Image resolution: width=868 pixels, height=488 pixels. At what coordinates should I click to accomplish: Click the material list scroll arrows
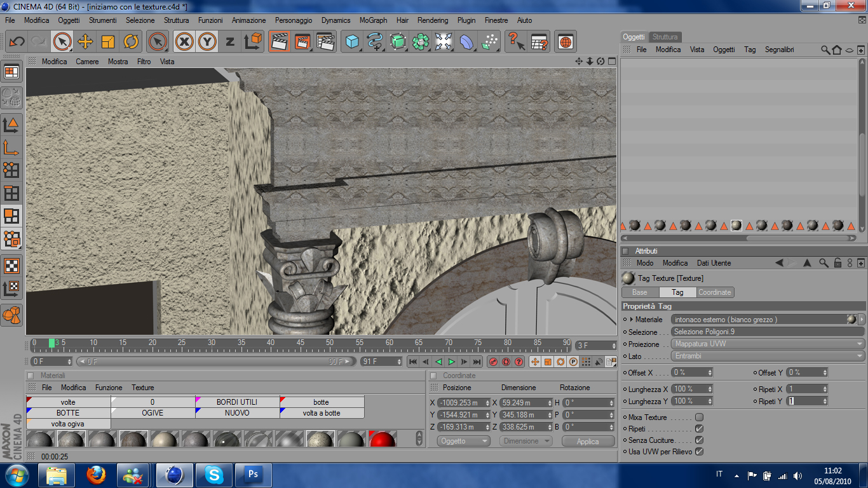(419, 438)
